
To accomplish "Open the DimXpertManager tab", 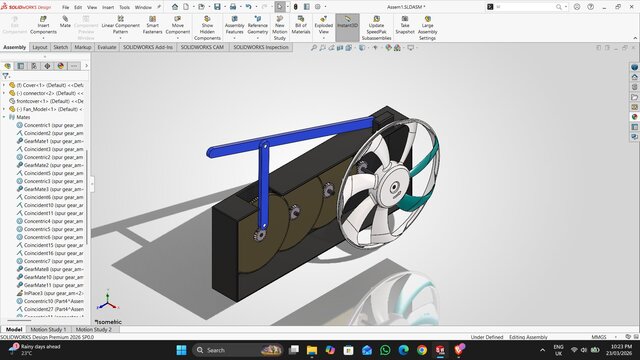I will point(47,66).
